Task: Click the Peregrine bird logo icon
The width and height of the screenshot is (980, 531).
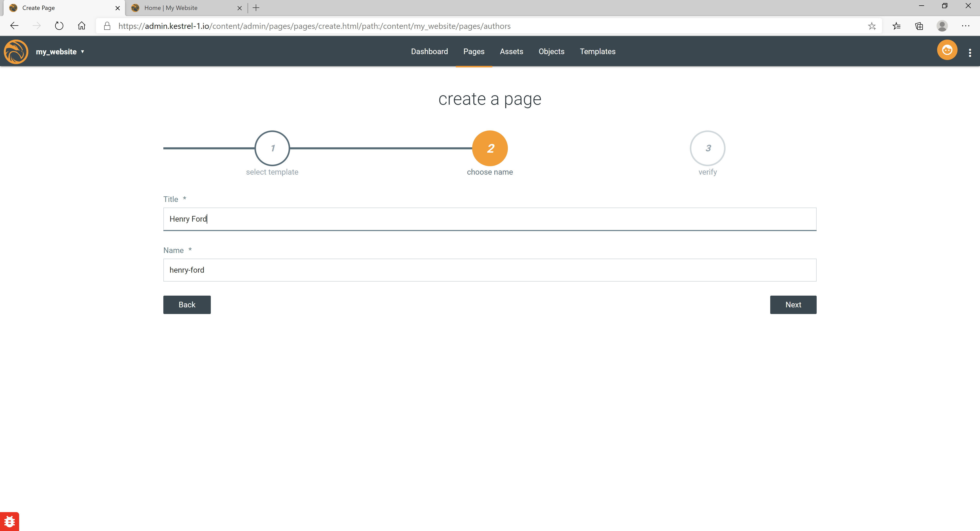Action: click(x=16, y=51)
